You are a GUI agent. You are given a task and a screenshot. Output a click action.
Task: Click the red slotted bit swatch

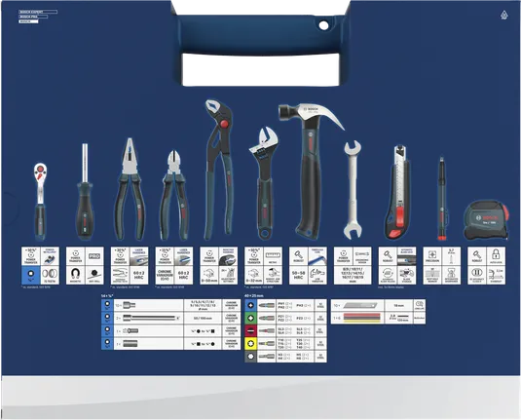[x=251, y=330]
